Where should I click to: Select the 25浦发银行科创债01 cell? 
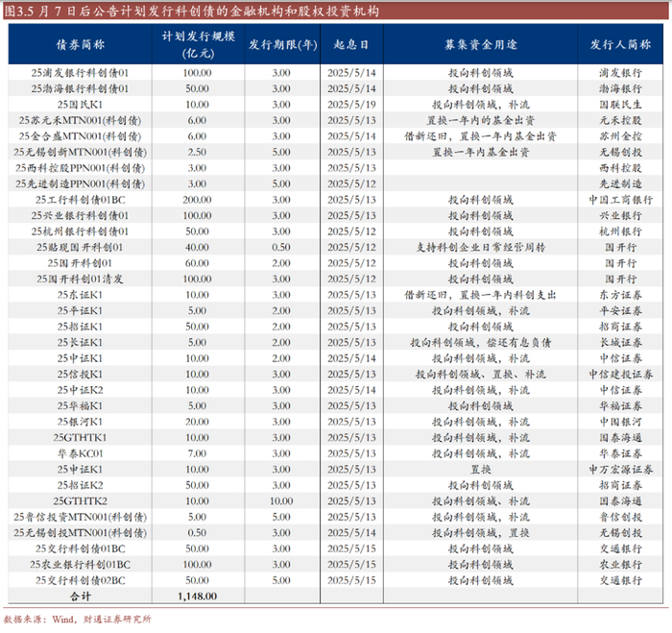click(80, 73)
